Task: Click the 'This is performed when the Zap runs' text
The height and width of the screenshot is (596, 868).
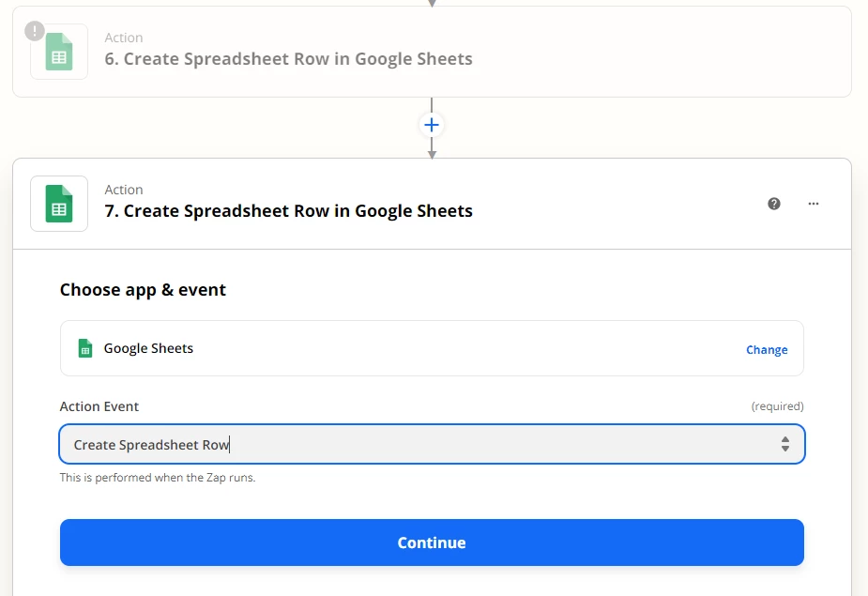Action: coord(158,478)
